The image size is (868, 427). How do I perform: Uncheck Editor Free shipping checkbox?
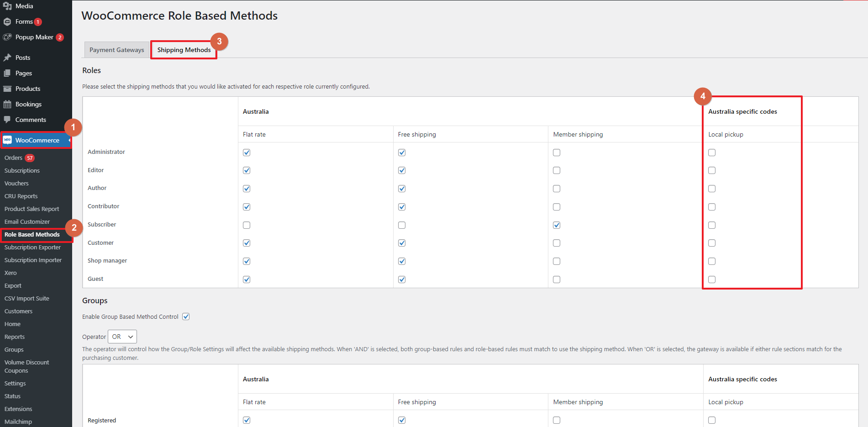402,170
